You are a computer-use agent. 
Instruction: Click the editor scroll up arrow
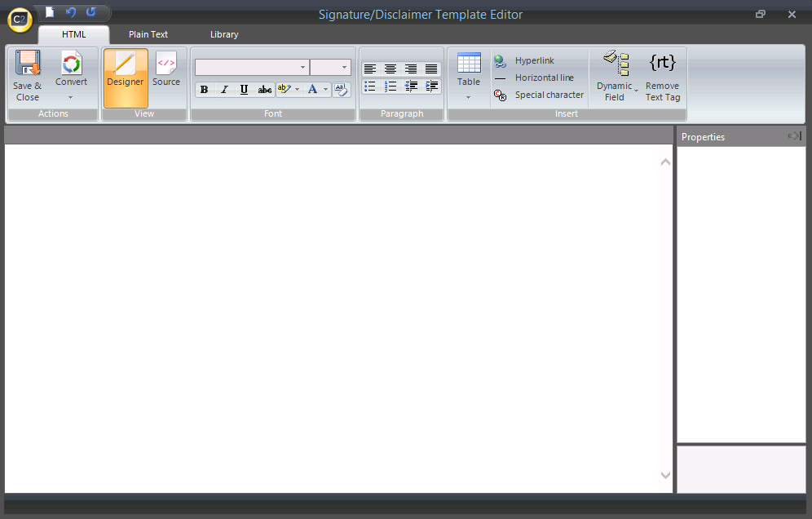pos(665,162)
